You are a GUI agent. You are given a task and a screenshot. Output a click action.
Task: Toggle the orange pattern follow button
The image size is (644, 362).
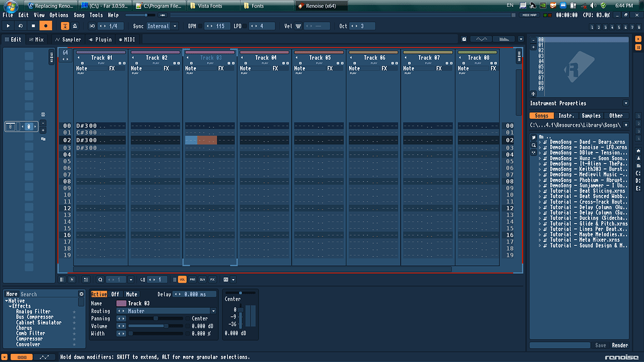click(65, 26)
